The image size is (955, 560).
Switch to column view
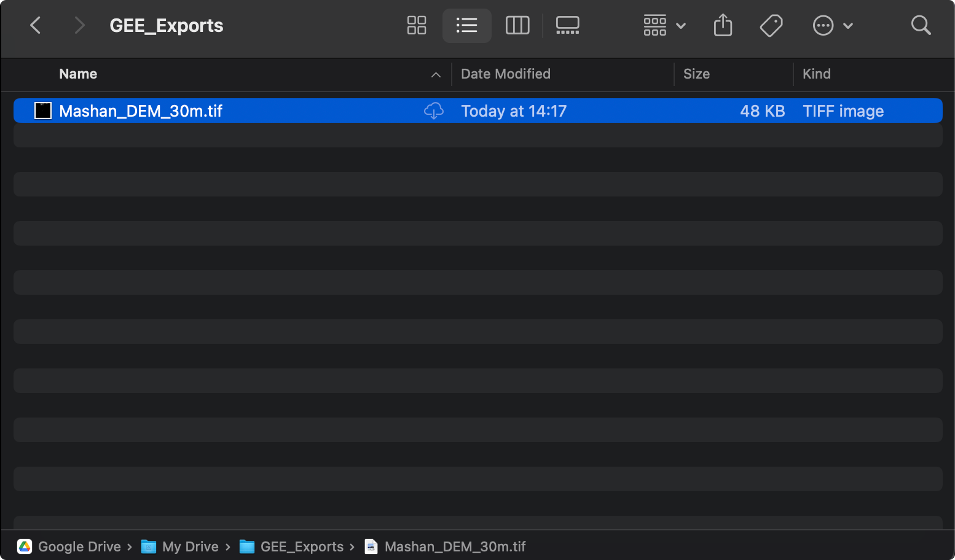point(517,25)
